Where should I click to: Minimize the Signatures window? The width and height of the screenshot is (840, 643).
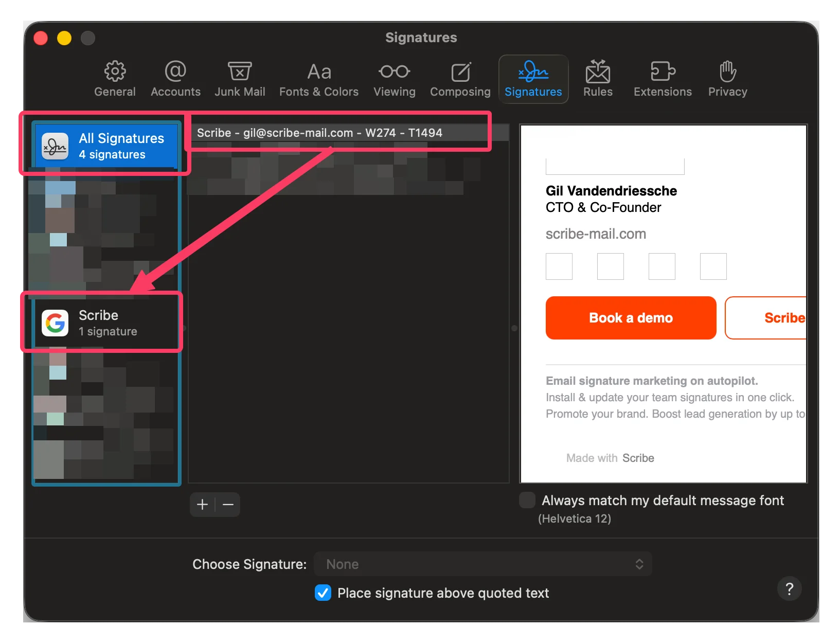click(x=64, y=38)
